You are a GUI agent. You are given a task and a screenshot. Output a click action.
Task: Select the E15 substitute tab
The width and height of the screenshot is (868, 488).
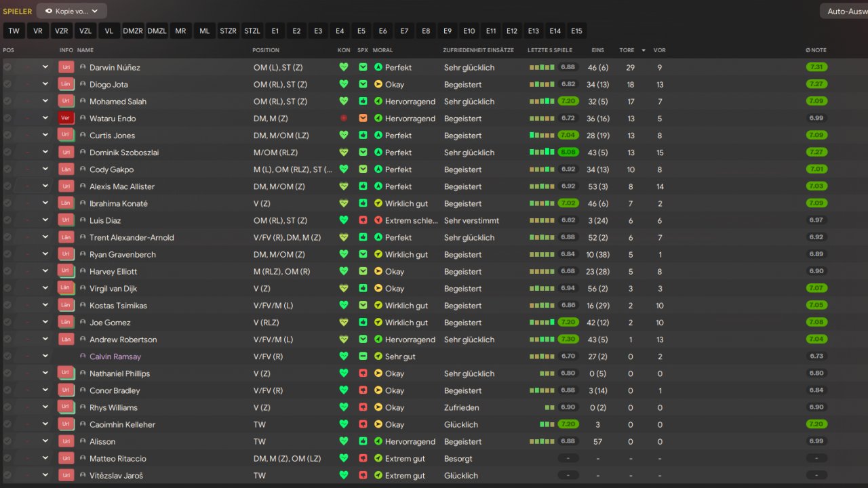click(x=576, y=31)
